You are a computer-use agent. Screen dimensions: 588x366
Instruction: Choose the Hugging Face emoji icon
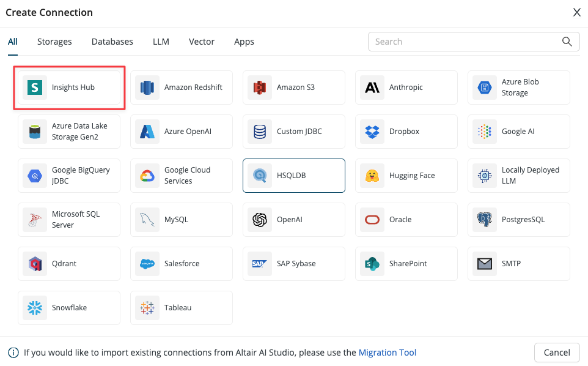click(x=372, y=176)
